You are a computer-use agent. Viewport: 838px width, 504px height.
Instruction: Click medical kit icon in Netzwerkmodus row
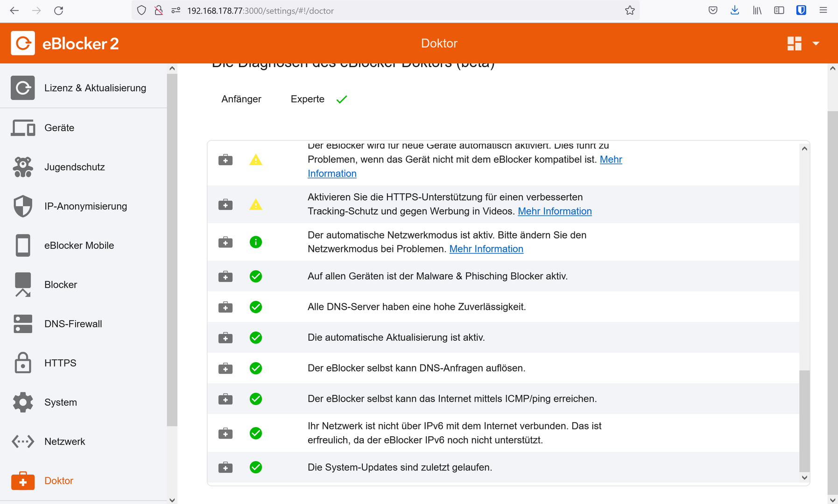pos(225,242)
